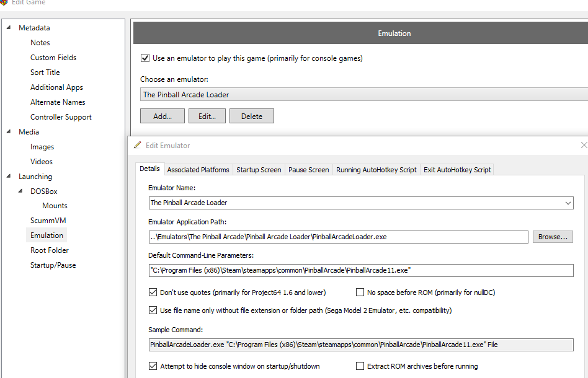This screenshot has width=588, height=378.
Task: Select Notes in the sidebar tree
Action: click(x=40, y=42)
